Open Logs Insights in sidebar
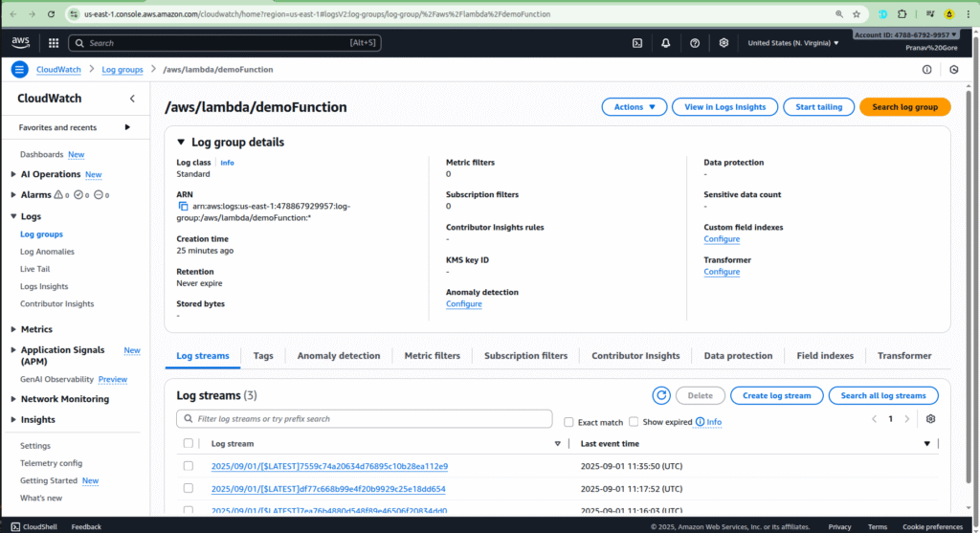 (44, 286)
